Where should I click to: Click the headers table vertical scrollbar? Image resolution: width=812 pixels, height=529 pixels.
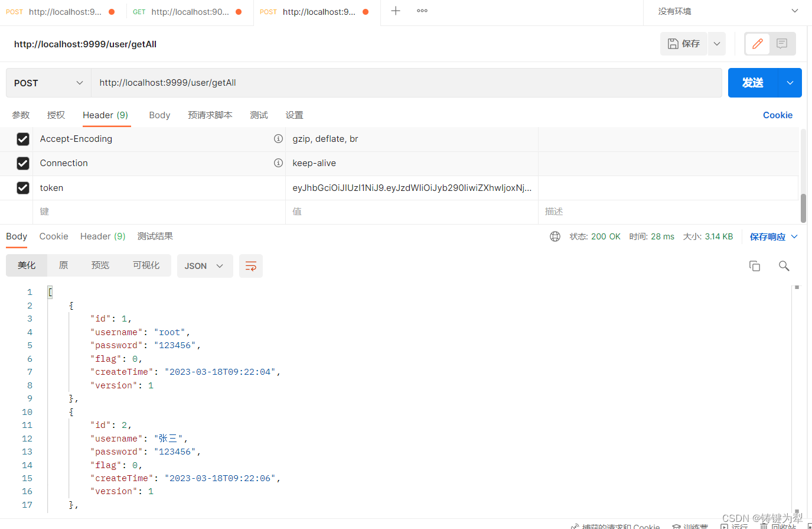803,207
